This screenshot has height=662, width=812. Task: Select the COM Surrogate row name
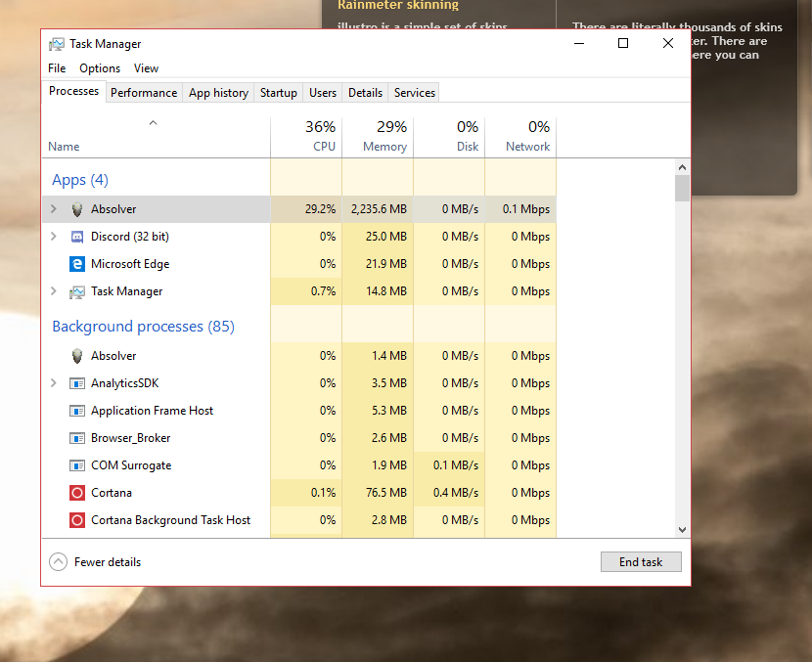point(131,465)
